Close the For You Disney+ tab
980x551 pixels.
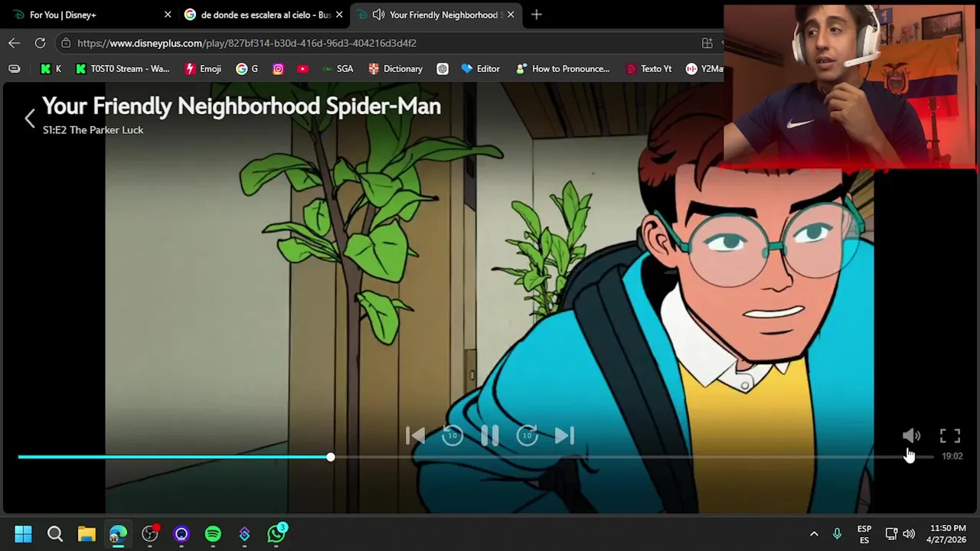pyautogui.click(x=168, y=15)
